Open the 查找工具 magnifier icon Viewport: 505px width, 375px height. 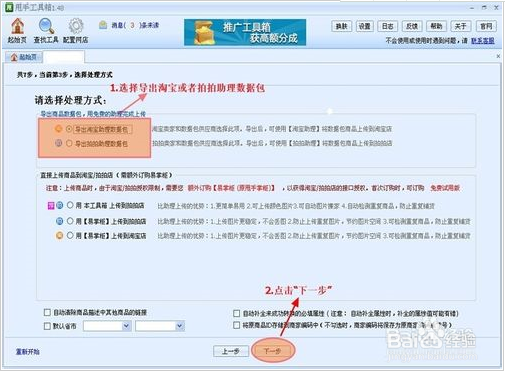(x=46, y=30)
